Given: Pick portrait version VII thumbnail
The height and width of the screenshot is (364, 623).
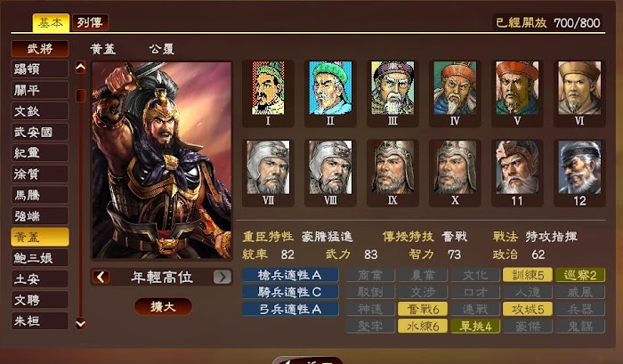Looking at the screenshot, I should tap(268, 173).
